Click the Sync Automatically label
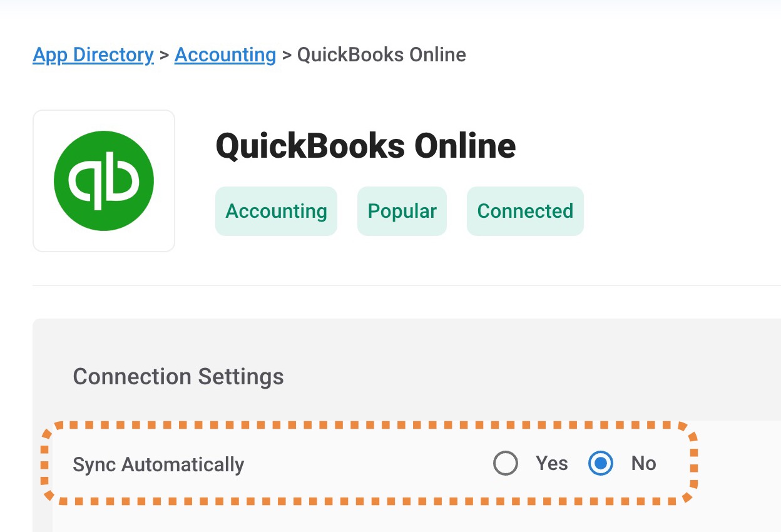The image size is (781, 532). [158, 464]
